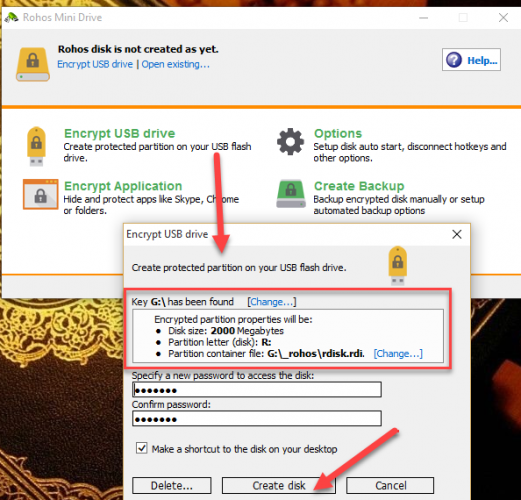Focus the new password input field
Screen dimensions: 521x500
257,390
